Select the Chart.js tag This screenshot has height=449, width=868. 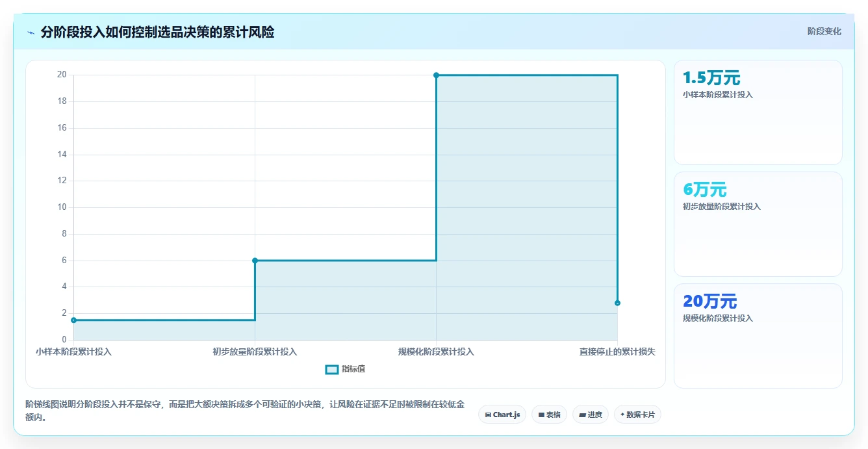502,415
